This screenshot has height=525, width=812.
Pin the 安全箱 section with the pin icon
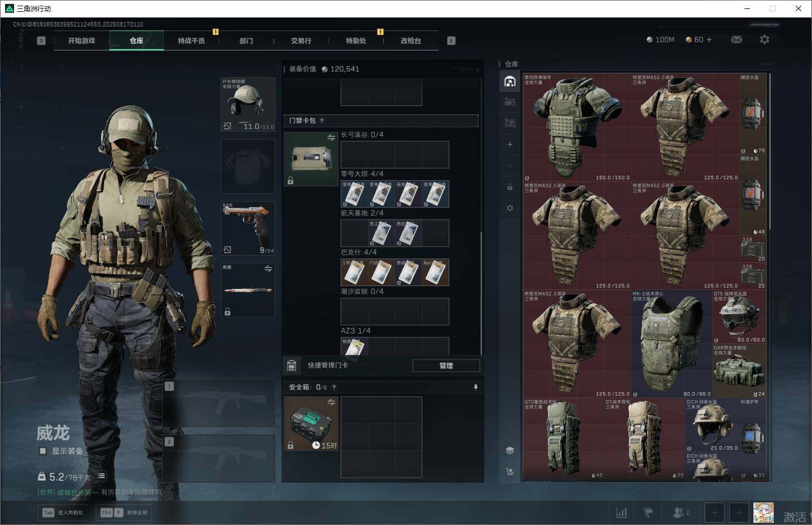476,387
